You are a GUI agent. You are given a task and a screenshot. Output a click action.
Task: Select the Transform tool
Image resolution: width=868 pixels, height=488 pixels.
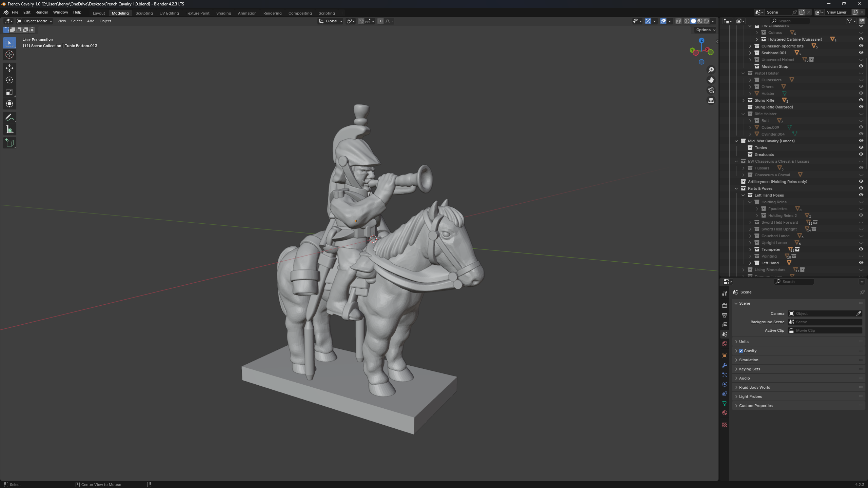tap(9, 104)
